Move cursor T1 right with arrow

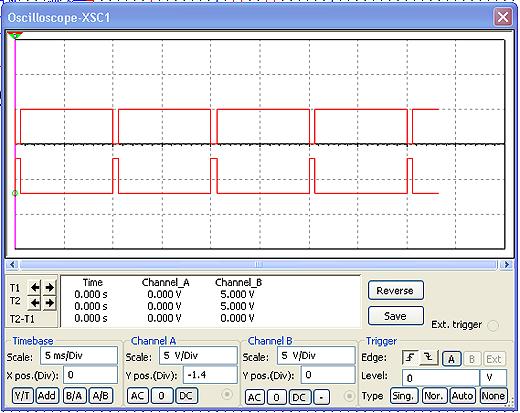(49, 287)
